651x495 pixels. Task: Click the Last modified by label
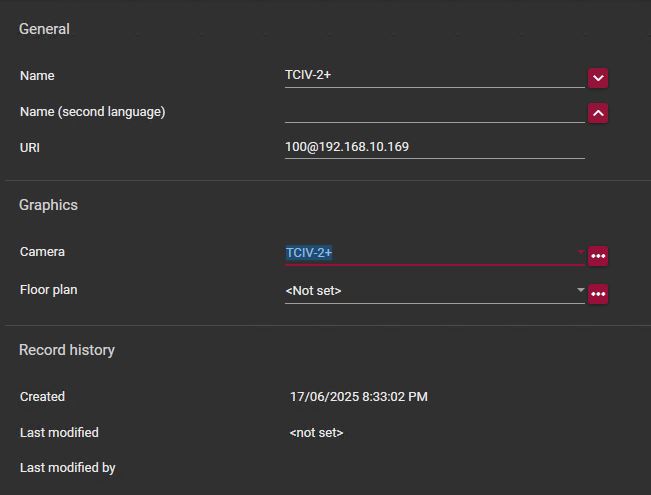(x=67, y=467)
